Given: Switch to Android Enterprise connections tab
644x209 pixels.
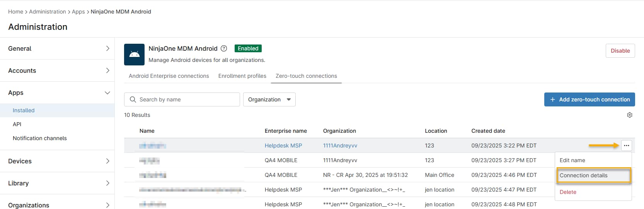Looking at the screenshot, I should tap(169, 76).
